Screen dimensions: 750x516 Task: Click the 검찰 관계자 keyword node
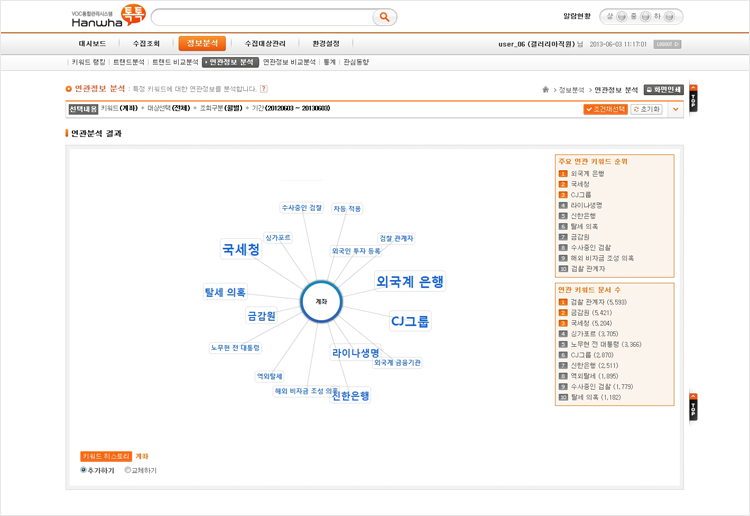pyautogui.click(x=396, y=238)
